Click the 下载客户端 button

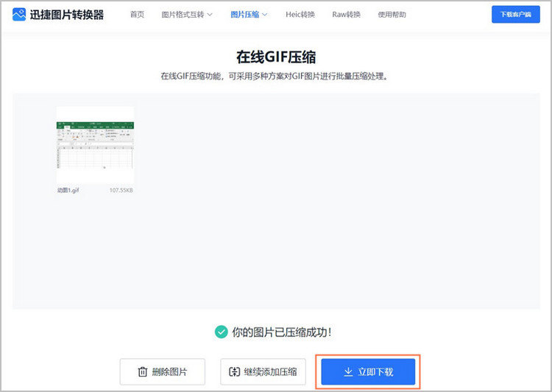516,15
